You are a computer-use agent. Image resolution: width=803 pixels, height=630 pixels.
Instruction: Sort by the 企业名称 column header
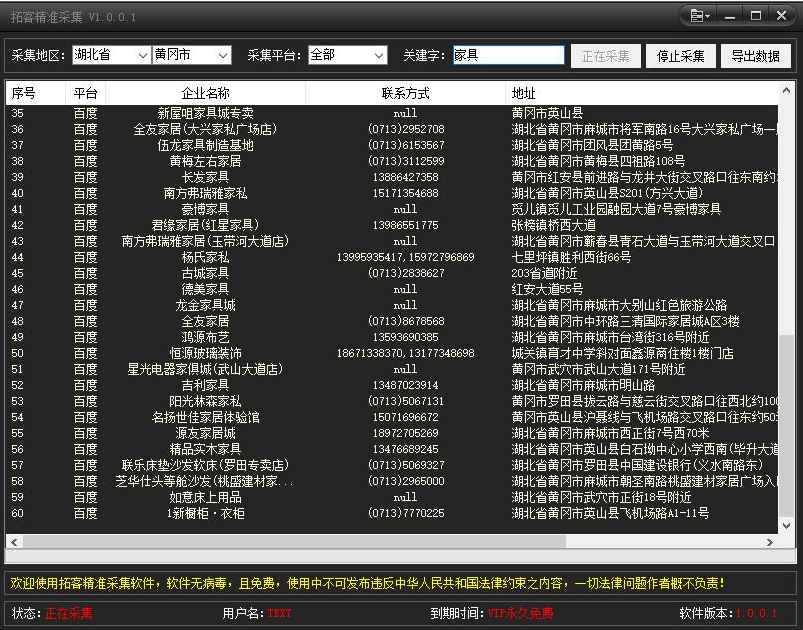coord(205,93)
